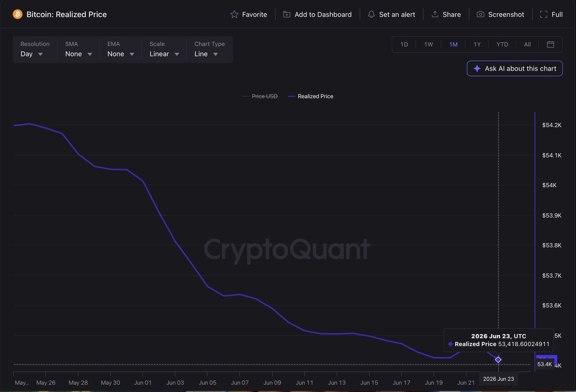Toggle the Price USD legend series
The image size is (576, 392).
pyautogui.click(x=260, y=96)
